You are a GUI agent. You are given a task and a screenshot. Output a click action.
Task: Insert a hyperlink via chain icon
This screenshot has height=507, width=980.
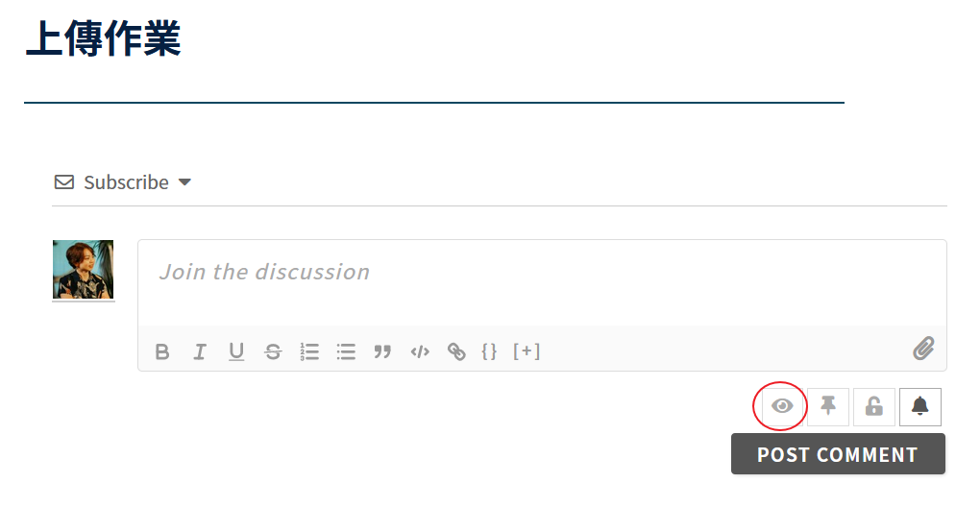(x=456, y=351)
